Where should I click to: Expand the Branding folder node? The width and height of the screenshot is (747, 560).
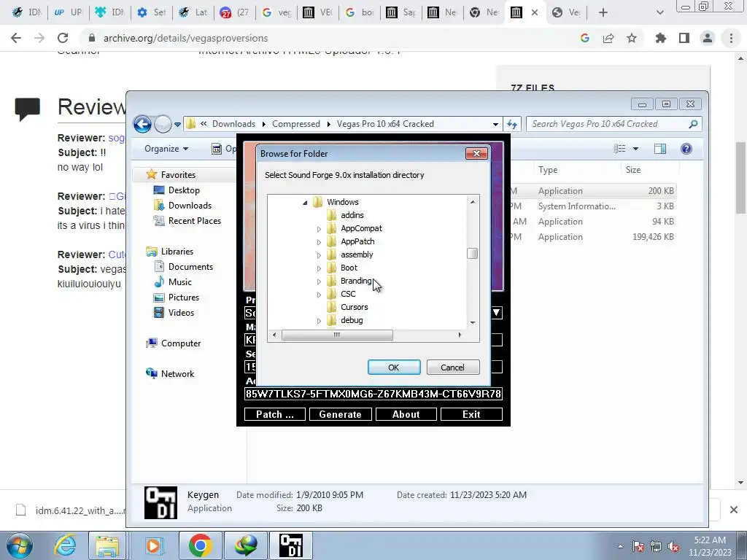coord(320,281)
